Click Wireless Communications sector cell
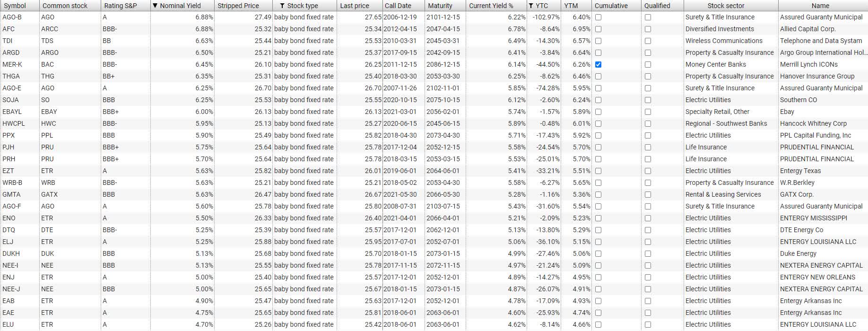Viewport: 868px width, 331px height. click(x=731, y=41)
